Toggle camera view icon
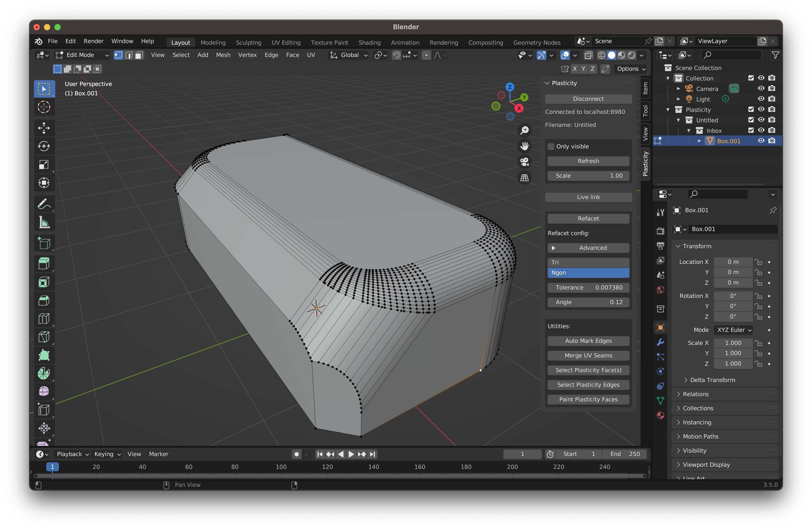The width and height of the screenshot is (812, 529). (525, 162)
